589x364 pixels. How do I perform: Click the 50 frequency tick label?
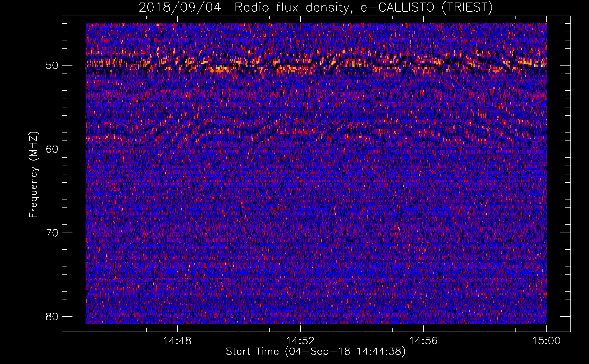click(52, 66)
